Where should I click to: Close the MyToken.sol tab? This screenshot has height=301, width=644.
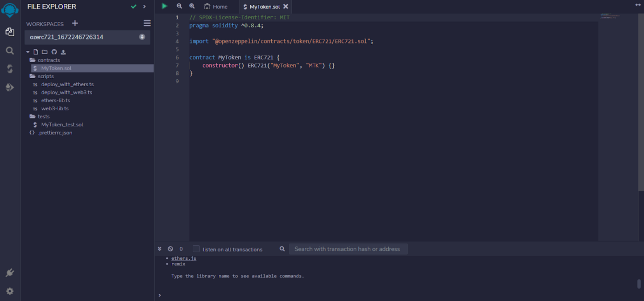[x=286, y=7]
